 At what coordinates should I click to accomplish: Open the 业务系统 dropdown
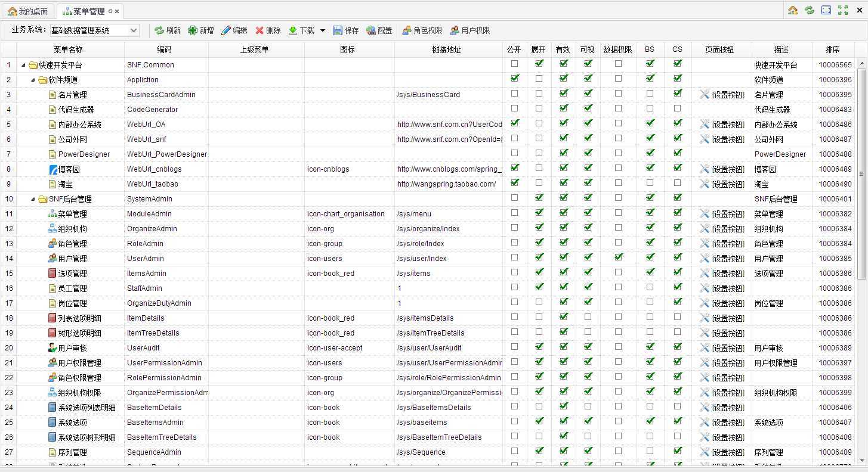coord(134,30)
